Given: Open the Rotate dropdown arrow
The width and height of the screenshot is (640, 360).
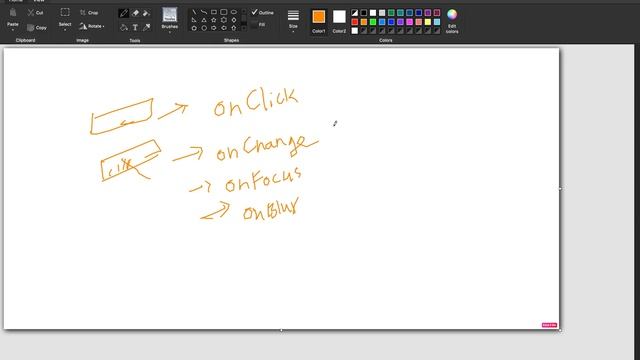Looking at the screenshot, I should click(x=103, y=27).
